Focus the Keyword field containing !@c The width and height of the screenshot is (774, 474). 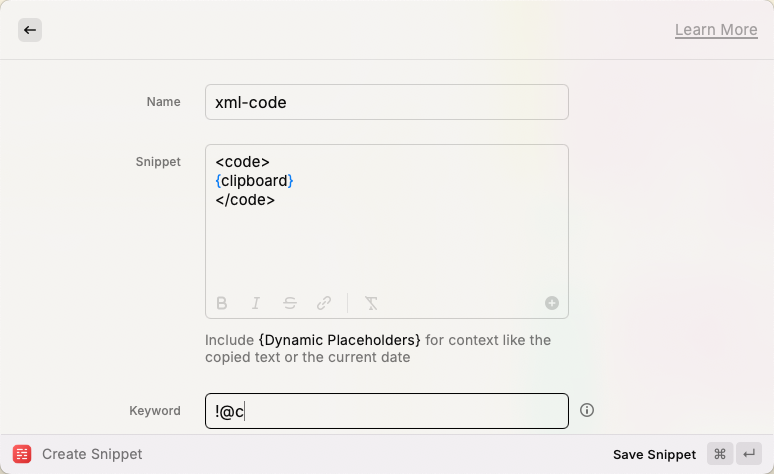(387, 411)
